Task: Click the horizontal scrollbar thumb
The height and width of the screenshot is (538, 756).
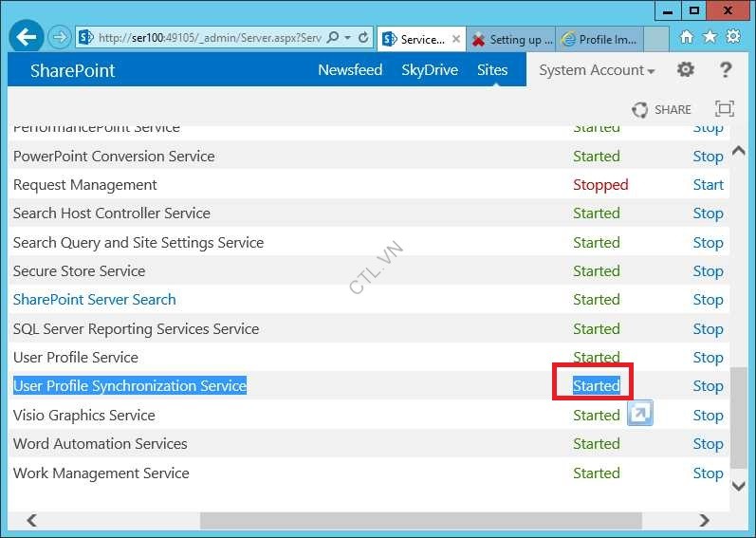Action: pyautogui.click(x=421, y=521)
